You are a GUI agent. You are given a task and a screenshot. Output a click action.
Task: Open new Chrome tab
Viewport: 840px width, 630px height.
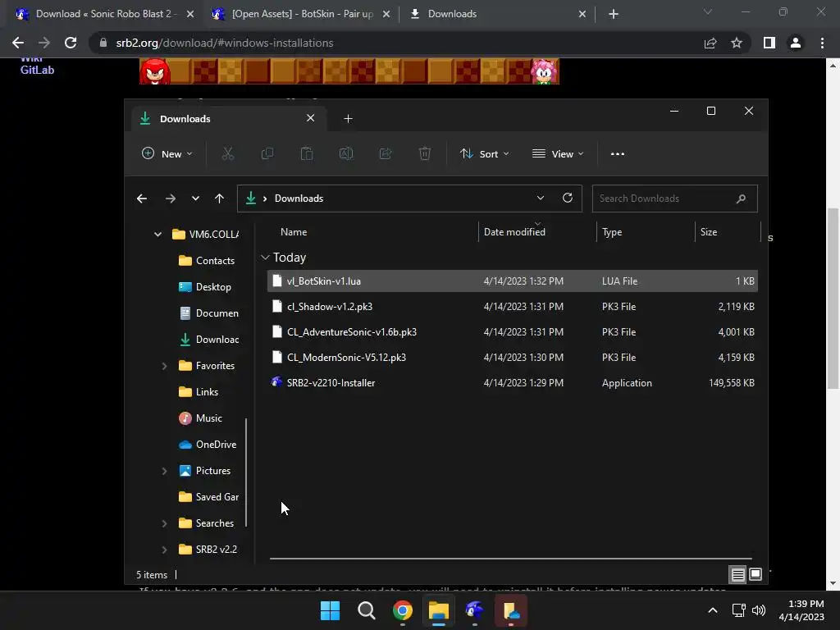point(614,14)
